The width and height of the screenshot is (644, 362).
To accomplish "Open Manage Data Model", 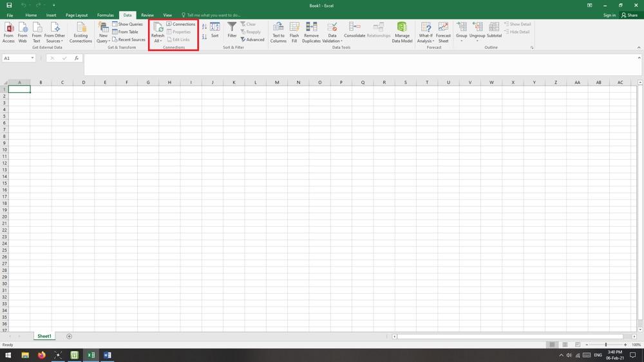I will [x=402, y=32].
